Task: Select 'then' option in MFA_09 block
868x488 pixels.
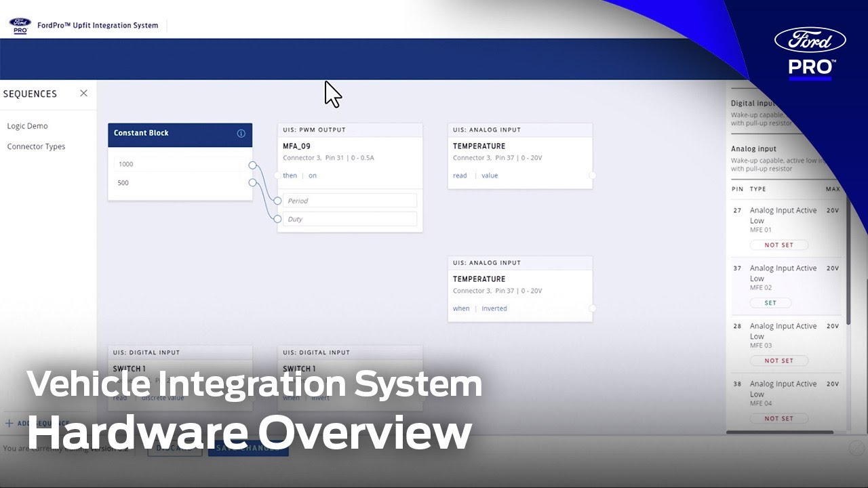Action: (290, 176)
